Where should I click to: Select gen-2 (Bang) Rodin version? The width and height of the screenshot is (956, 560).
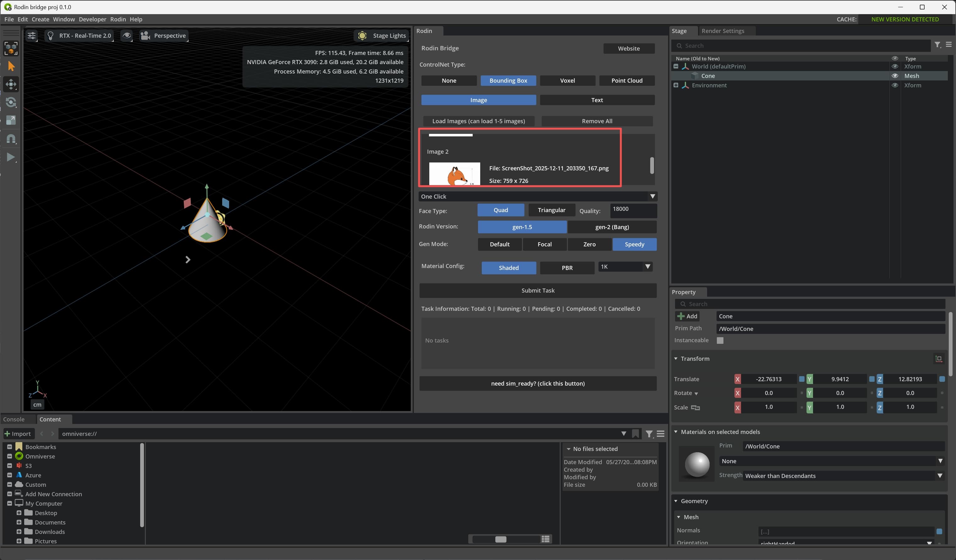[612, 227]
